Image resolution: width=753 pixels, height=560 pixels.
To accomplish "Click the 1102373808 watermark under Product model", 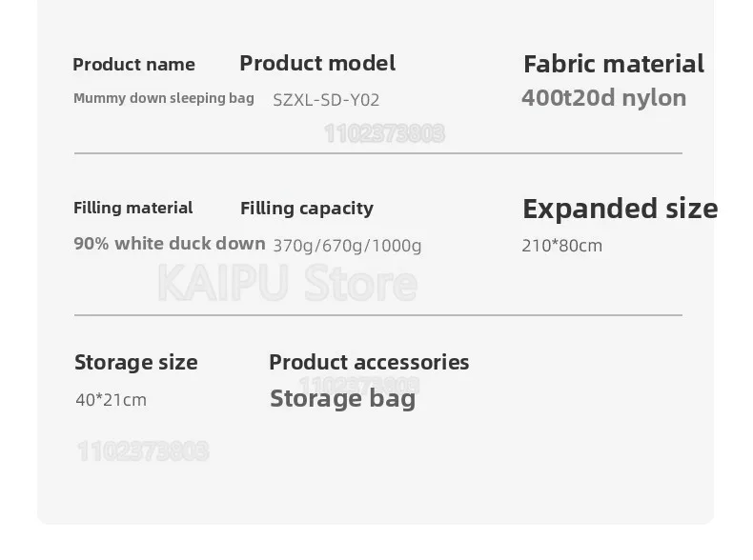I will point(384,133).
